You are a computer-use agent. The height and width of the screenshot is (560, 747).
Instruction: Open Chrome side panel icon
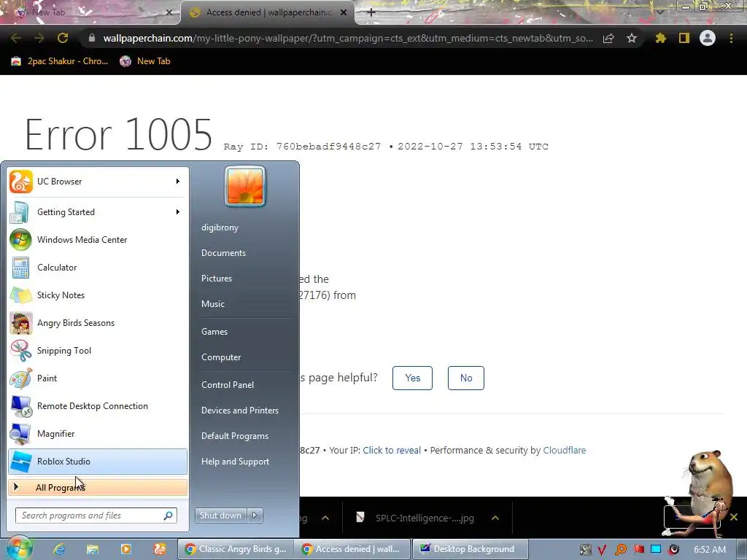(x=684, y=38)
